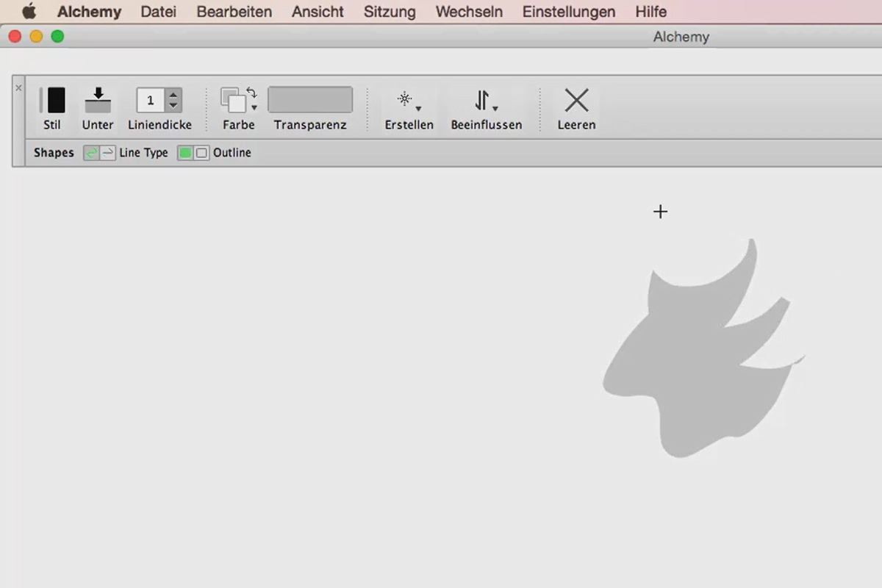The image size is (882, 588).
Task: Open the Bearbeiten menu
Action: tap(234, 12)
